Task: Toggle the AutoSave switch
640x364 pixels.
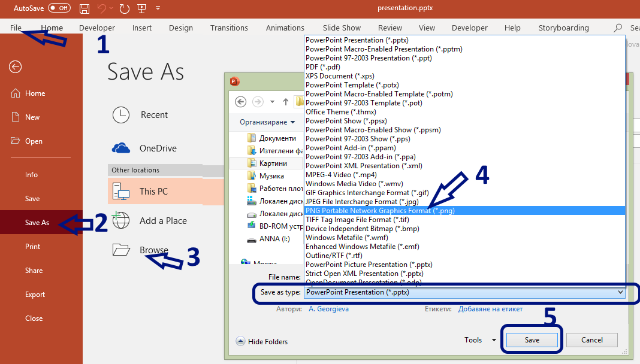Action: 59,8
